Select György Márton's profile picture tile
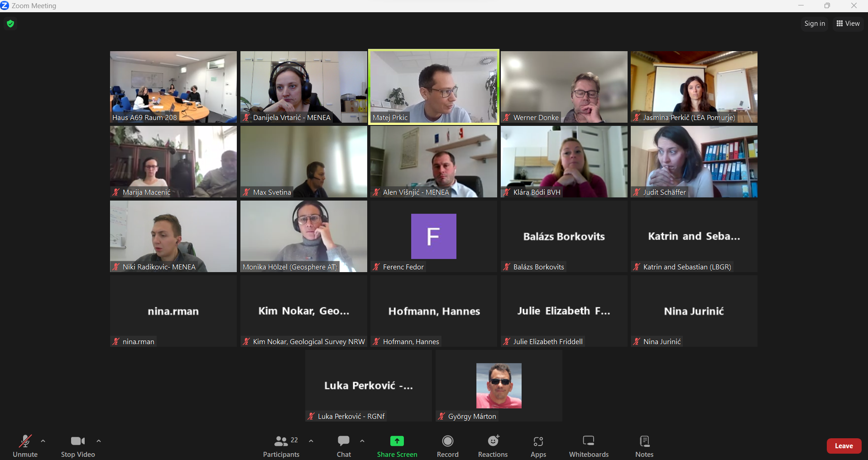The width and height of the screenshot is (868, 460). pos(499,386)
